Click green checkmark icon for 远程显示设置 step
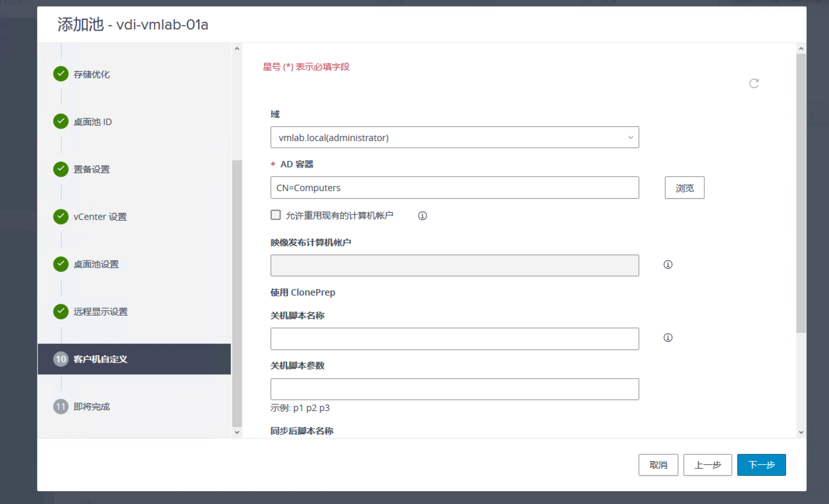 [61, 311]
